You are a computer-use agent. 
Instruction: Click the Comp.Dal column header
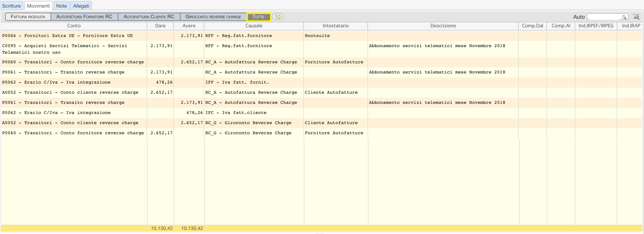click(533, 26)
